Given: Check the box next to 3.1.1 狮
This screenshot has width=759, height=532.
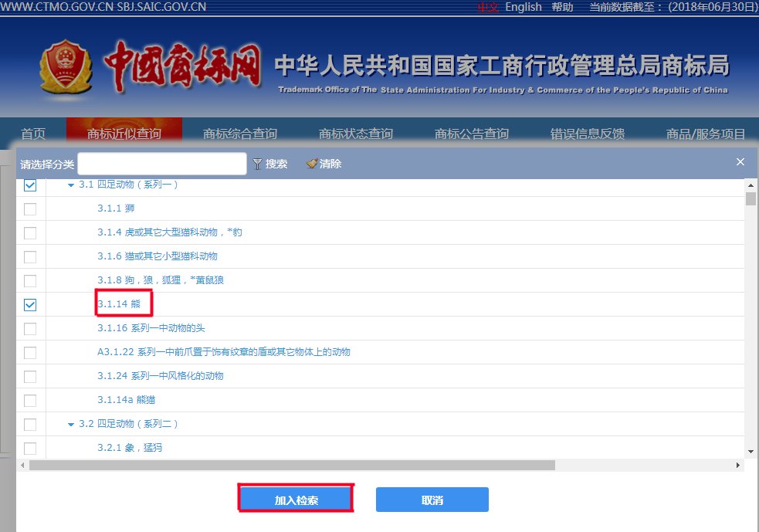Looking at the screenshot, I should coord(29,208).
